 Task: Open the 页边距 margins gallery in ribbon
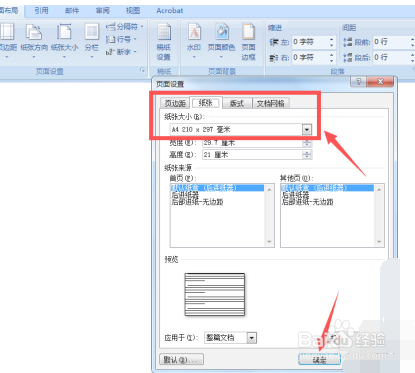[x=7, y=40]
